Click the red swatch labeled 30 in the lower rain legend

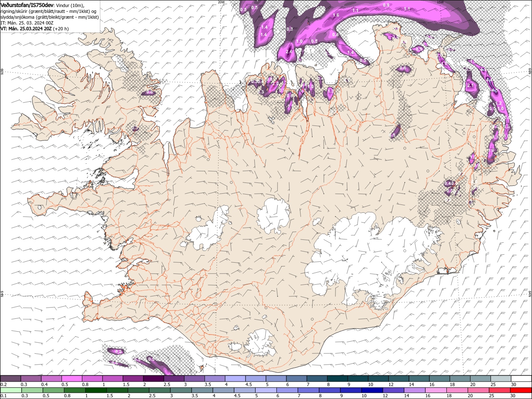521,390
